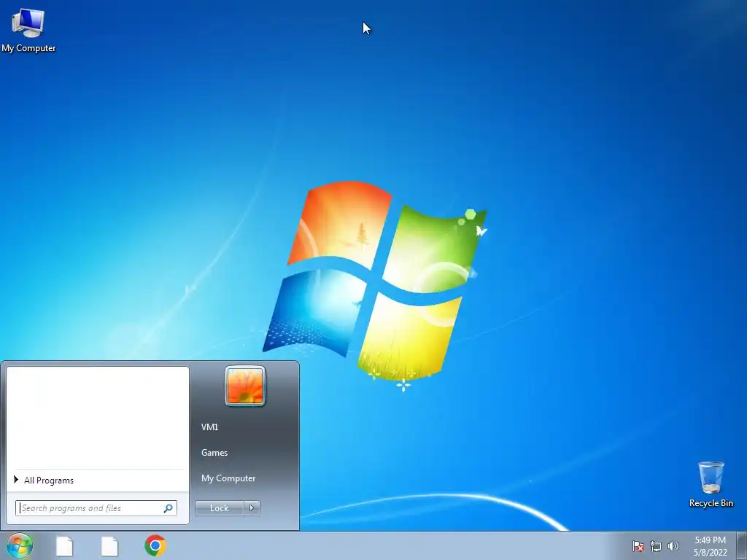The width and height of the screenshot is (747, 560).
Task: Open the My Computer desktop icon
Action: [x=28, y=30]
